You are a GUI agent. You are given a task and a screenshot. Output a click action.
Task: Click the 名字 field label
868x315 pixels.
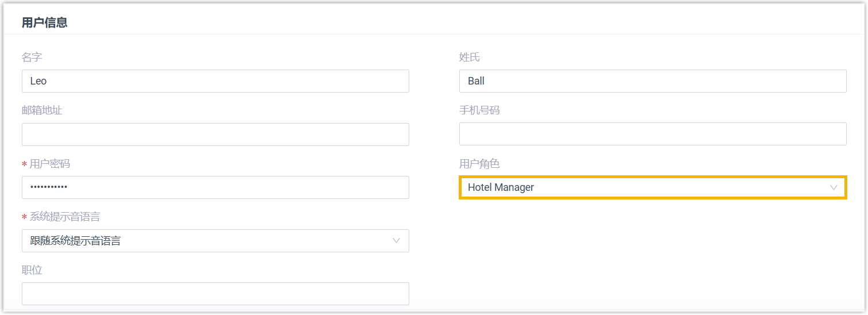tap(32, 57)
